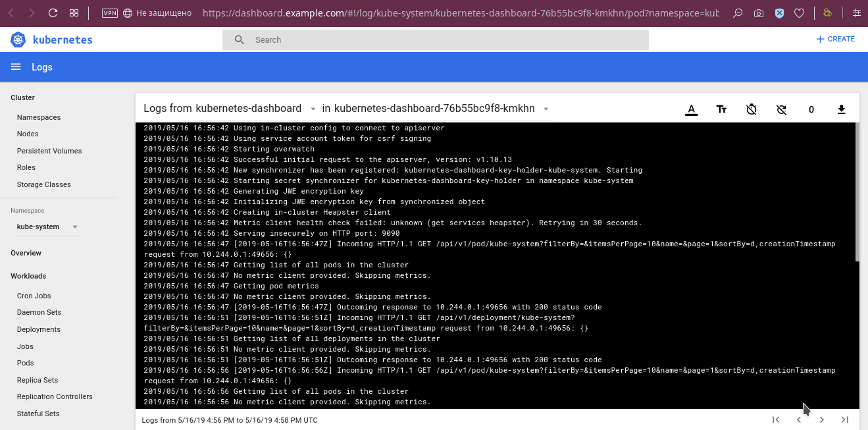868x430 pixels.
Task: Open Workloads section
Action: tap(28, 276)
